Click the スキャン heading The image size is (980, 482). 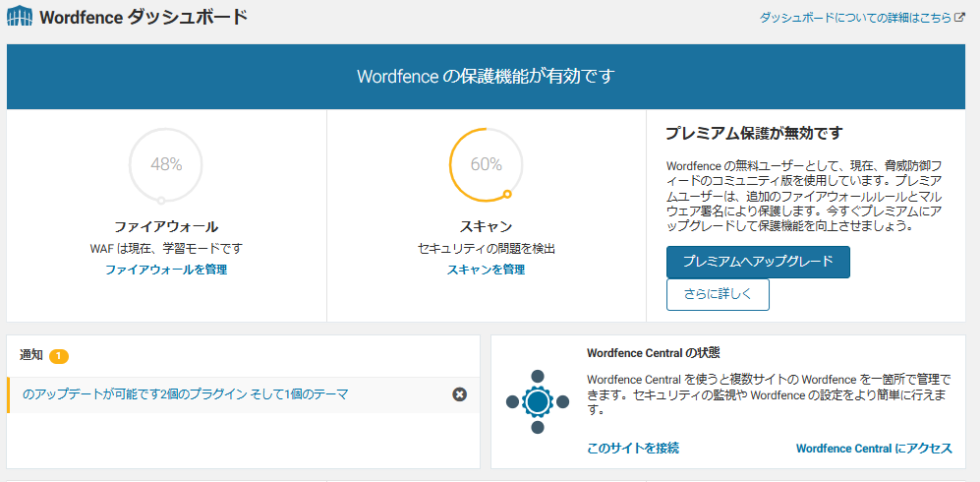click(486, 226)
